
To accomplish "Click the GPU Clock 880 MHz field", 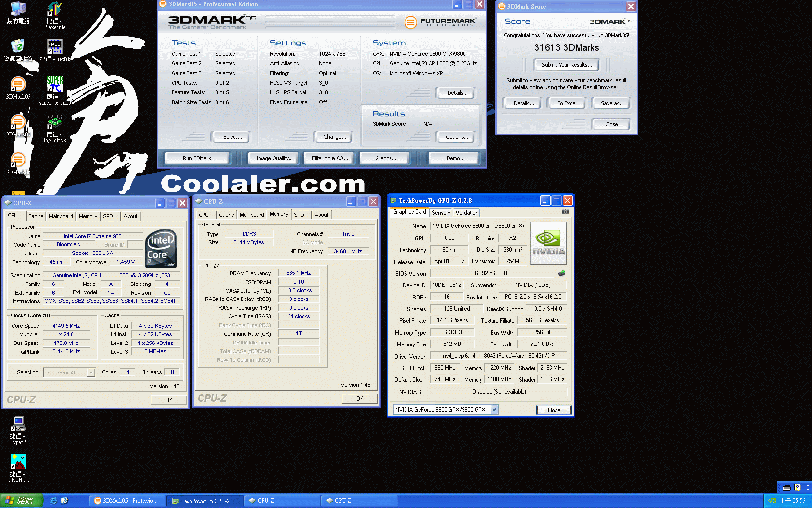I will [445, 368].
